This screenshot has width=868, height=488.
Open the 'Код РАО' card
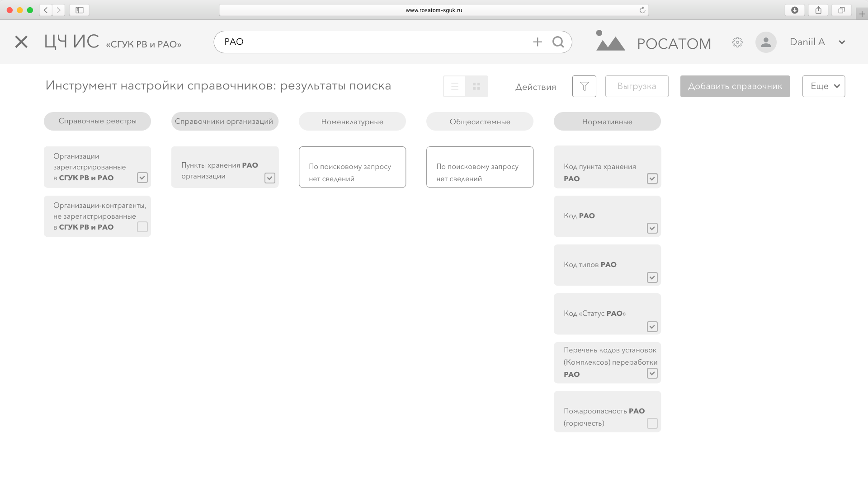[607, 216]
